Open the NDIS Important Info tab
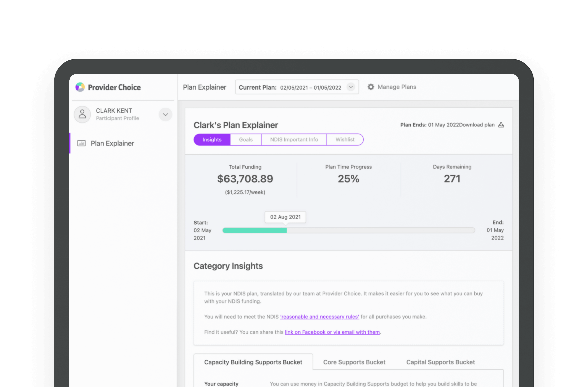Screen dimensions: 588x387 pos(294,140)
